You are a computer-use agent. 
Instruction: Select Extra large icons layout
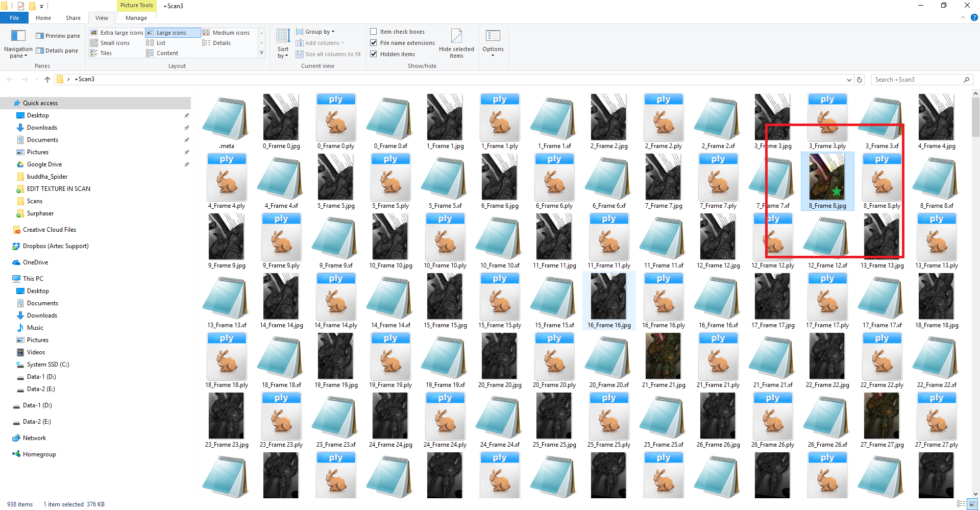[117, 33]
